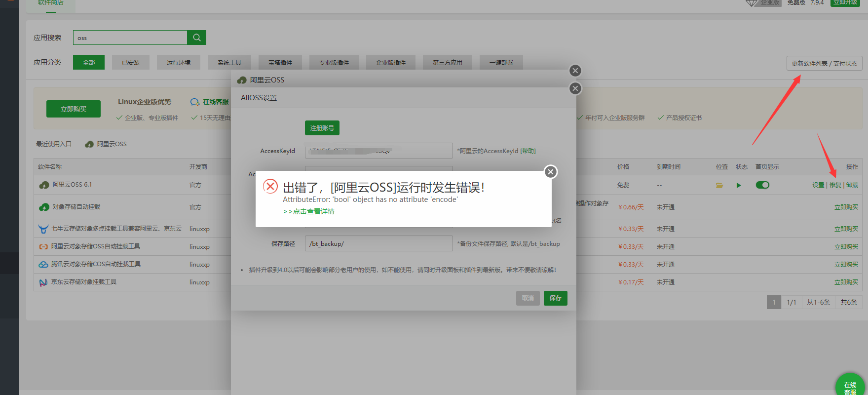Open >>点击查看详情 error details link
868x395 pixels.
pos(309,211)
